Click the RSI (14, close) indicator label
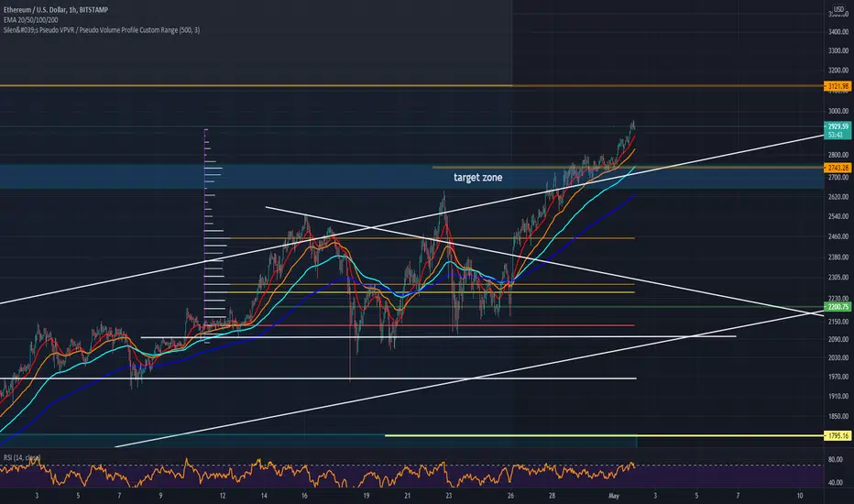Screen dimensions: 854x504 click(x=22, y=457)
